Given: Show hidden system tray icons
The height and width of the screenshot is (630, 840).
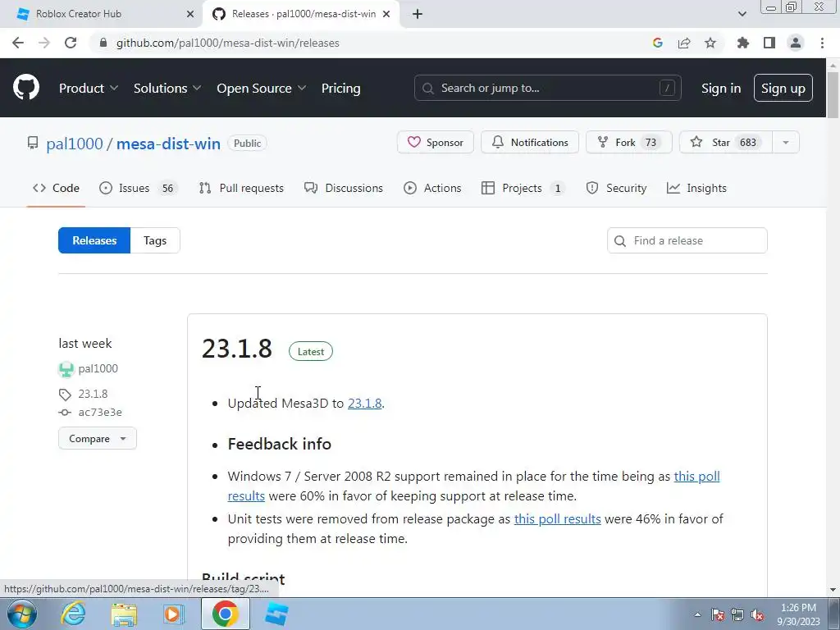Looking at the screenshot, I should click(x=697, y=614).
